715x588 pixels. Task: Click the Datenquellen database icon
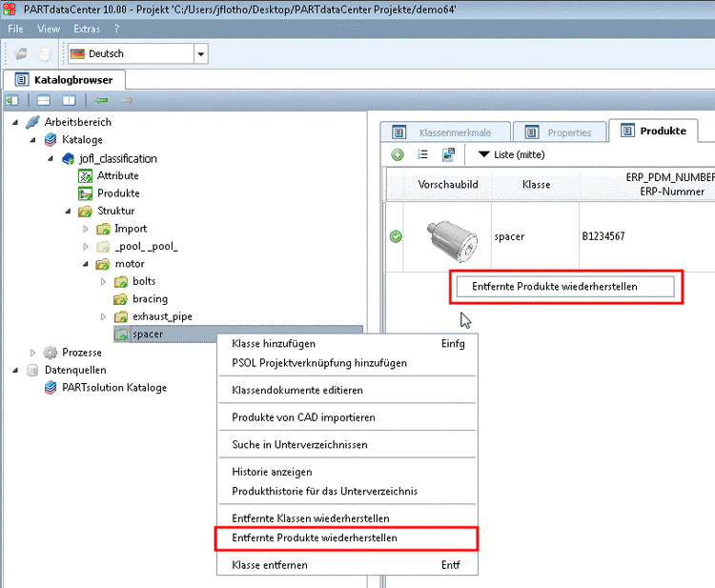[32, 370]
